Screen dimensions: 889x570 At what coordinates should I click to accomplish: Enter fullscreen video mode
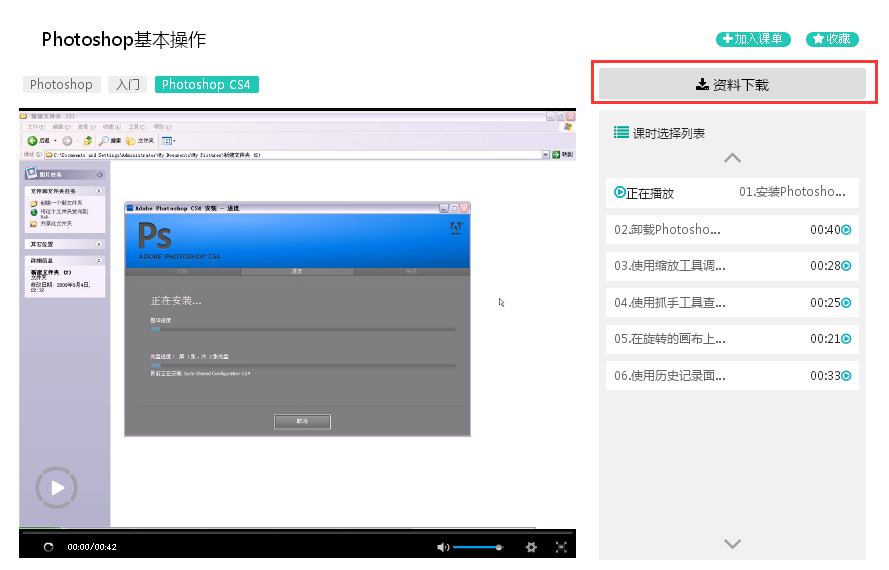(561, 547)
